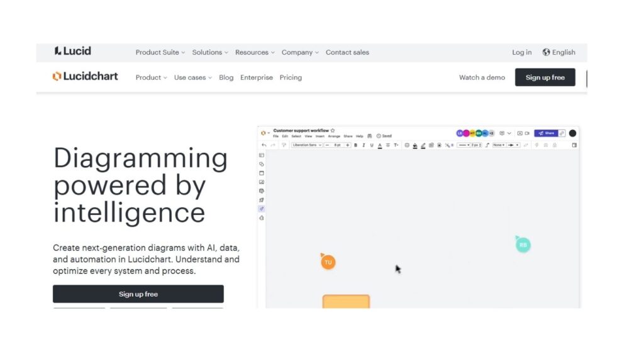Star the Customer support workflow document
This screenshot has width=644, height=362.
point(333,131)
